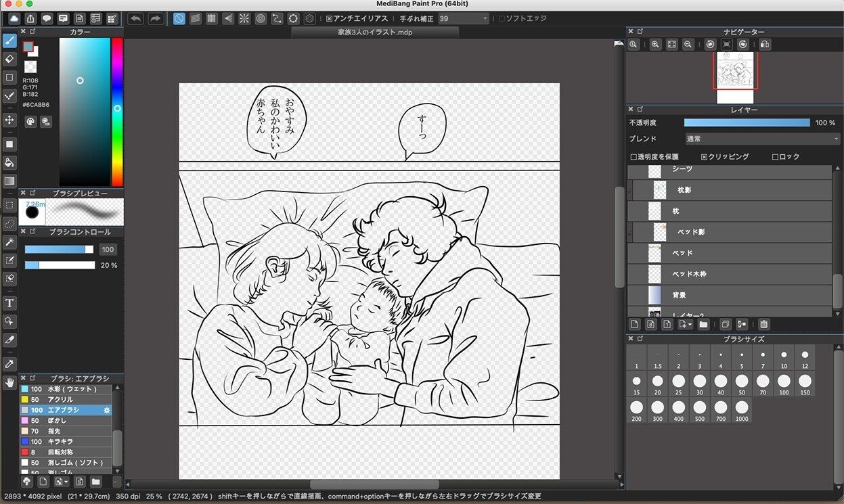Toggle the Anti-aliasing option off
844x504 pixels.
click(330, 18)
